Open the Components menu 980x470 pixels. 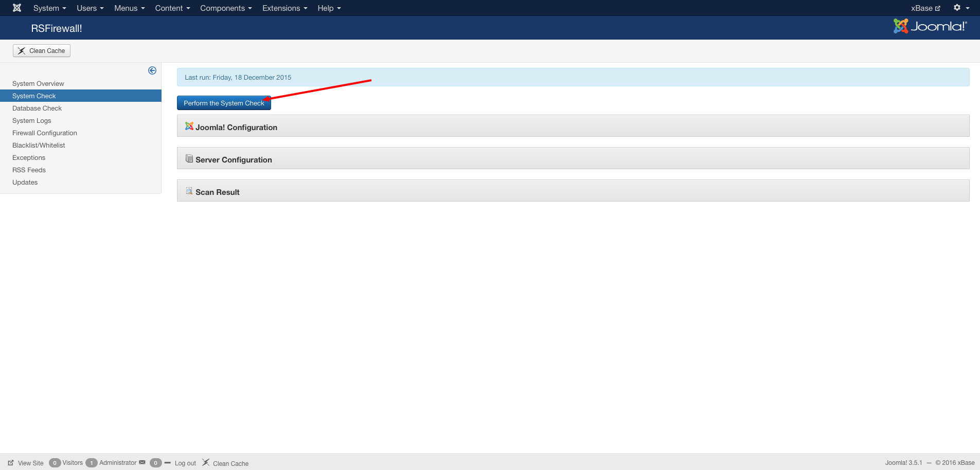[226, 8]
